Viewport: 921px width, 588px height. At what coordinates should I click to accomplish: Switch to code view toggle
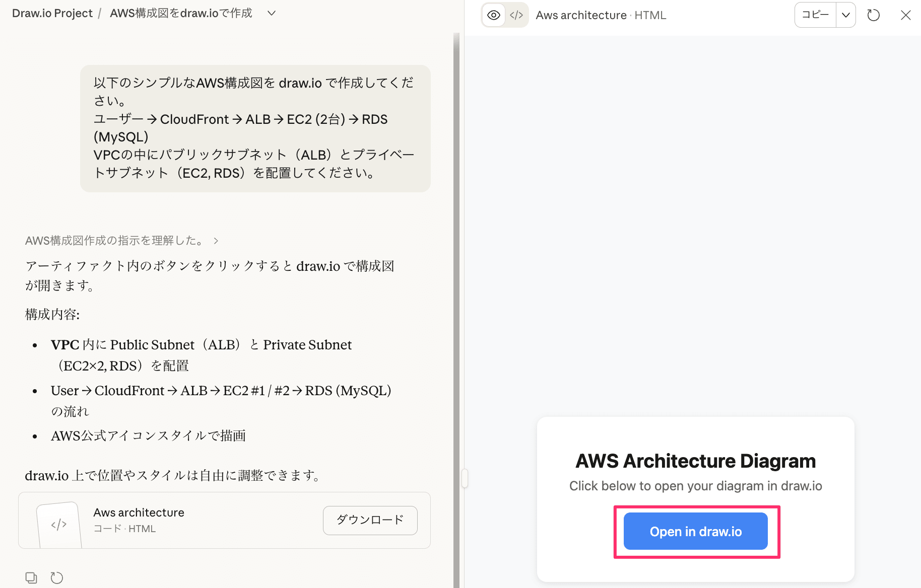(516, 15)
